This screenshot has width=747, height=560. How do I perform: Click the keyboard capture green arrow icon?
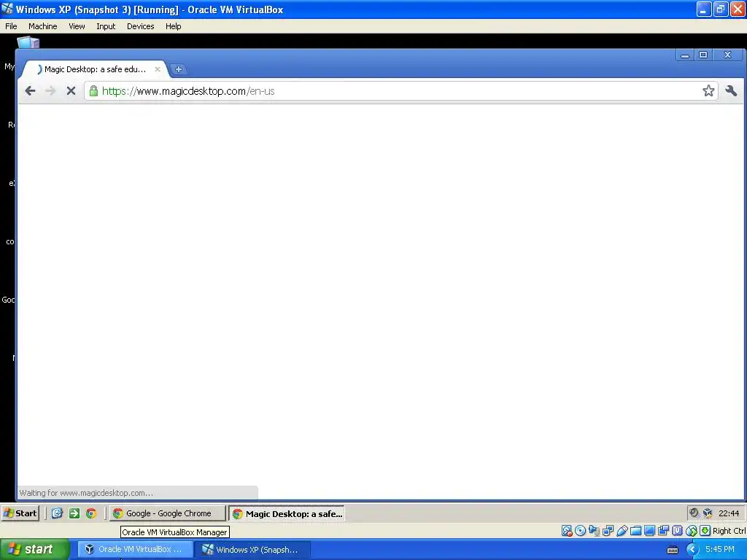click(x=705, y=531)
